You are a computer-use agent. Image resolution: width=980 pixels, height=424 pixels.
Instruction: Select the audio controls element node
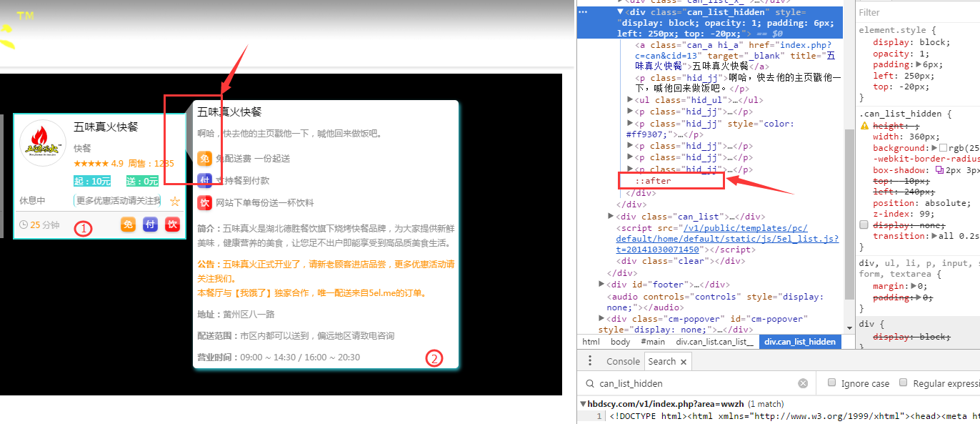716,302
